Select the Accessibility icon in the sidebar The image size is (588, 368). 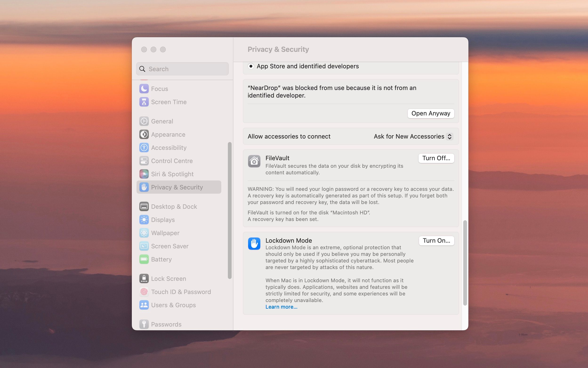click(144, 147)
